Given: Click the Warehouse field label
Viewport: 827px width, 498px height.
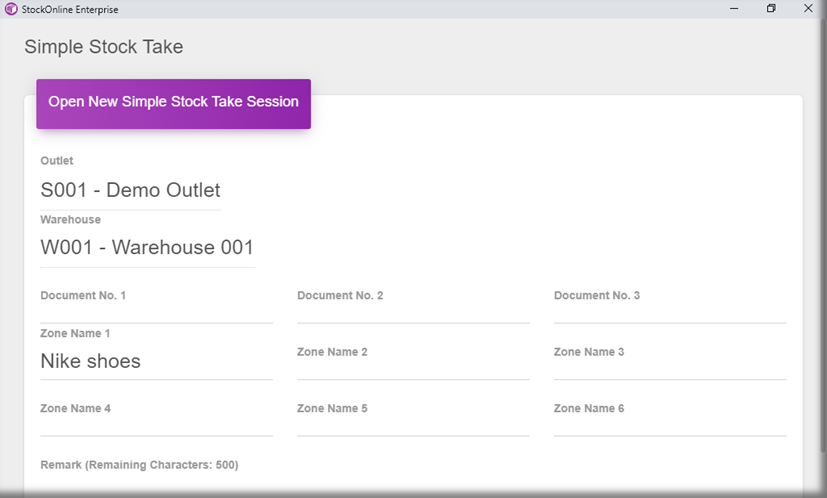Looking at the screenshot, I should coord(70,219).
